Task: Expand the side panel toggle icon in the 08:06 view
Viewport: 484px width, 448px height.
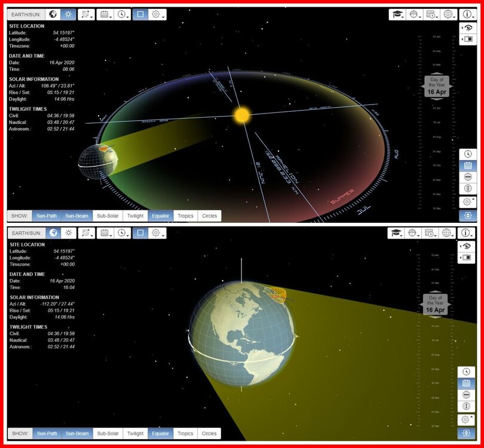Action: click(468, 39)
